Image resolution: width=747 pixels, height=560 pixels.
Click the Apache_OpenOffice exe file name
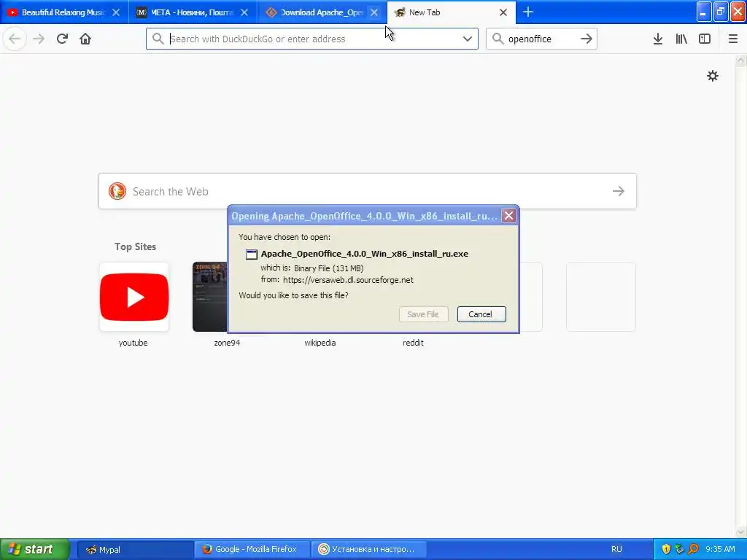[x=365, y=254]
